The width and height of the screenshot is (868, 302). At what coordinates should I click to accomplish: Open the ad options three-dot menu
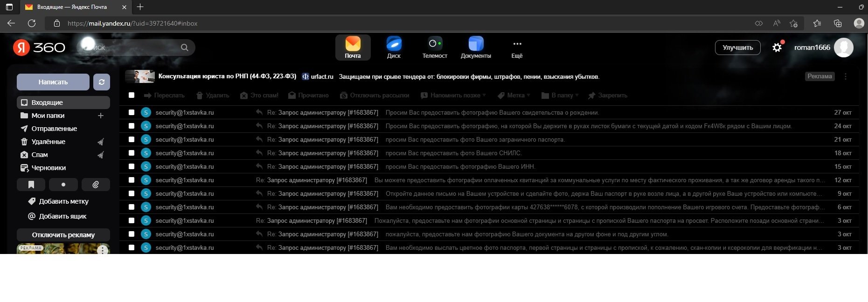click(x=845, y=76)
